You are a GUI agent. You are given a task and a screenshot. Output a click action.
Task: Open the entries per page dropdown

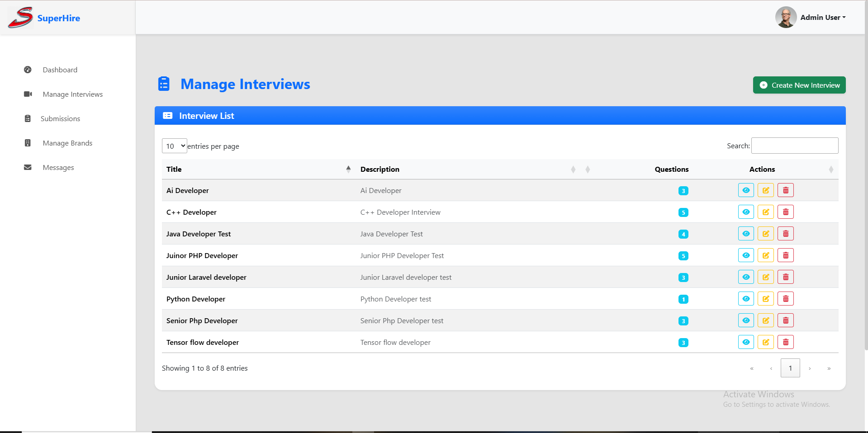(174, 146)
